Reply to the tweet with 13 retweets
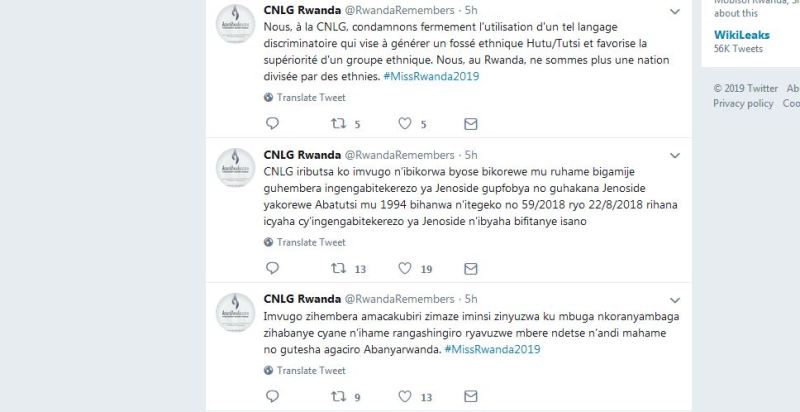The image size is (800, 412). [x=272, y=268]
